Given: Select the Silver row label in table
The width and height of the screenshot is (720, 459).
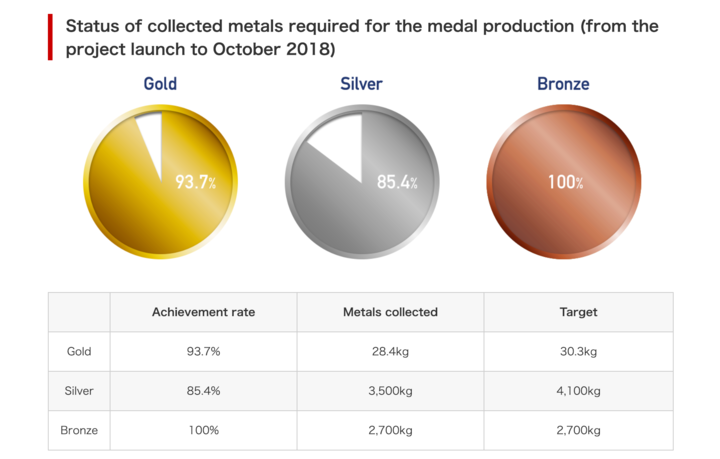Looking at the screenshot, I should [x=79, y=391].
